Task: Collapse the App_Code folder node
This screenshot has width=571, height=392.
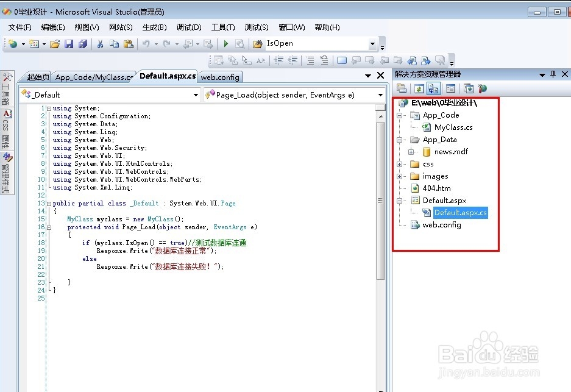Action: pos(400,115)
